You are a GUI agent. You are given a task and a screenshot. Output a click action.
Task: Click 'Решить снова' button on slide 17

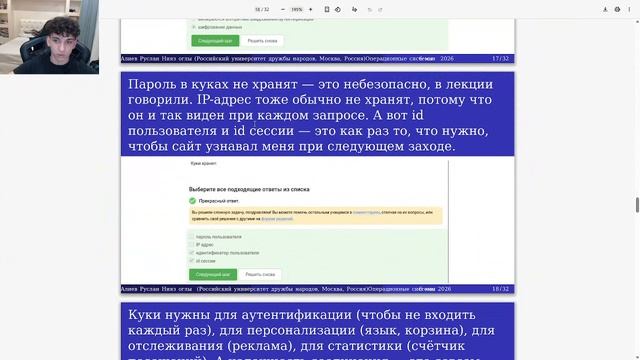click(262, 41)
